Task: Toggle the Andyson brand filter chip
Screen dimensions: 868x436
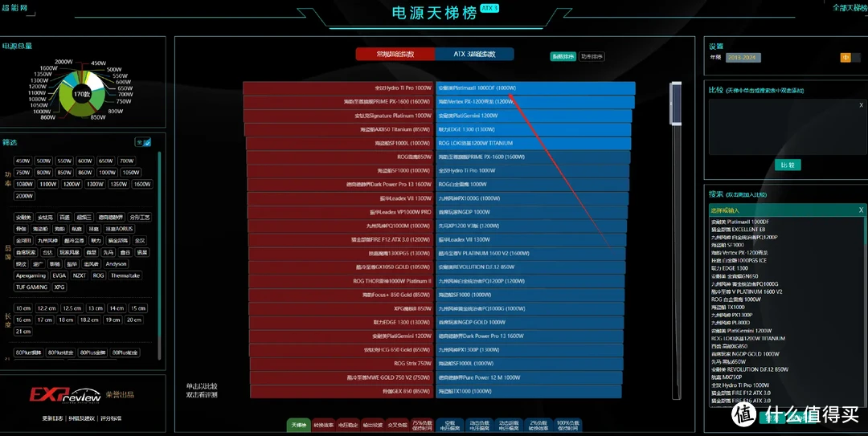Action: click(x=117, y=264)
